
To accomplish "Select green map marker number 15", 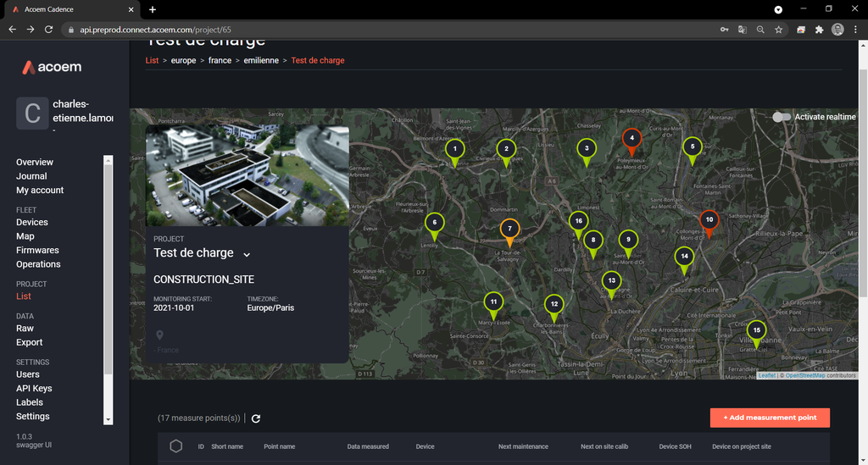I will tap(757, 330).
